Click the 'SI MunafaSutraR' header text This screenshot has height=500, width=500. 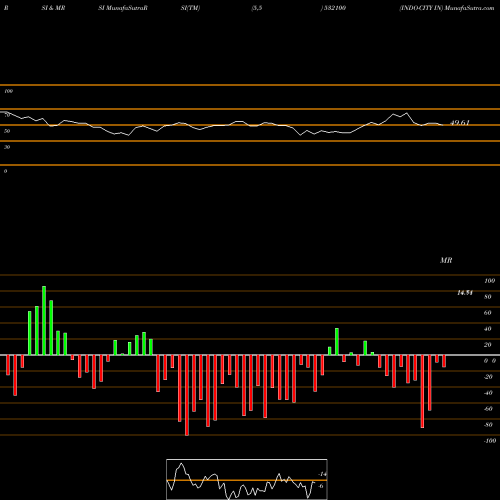coord(123,8)
